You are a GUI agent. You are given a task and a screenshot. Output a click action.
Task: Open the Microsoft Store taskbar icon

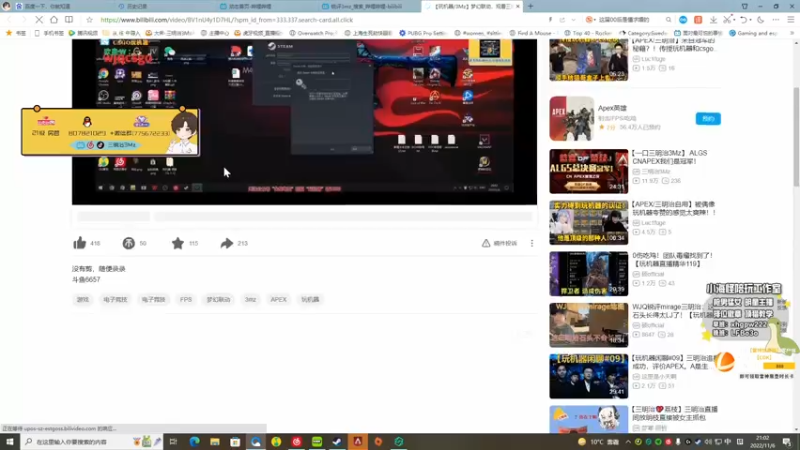point(235,442)
